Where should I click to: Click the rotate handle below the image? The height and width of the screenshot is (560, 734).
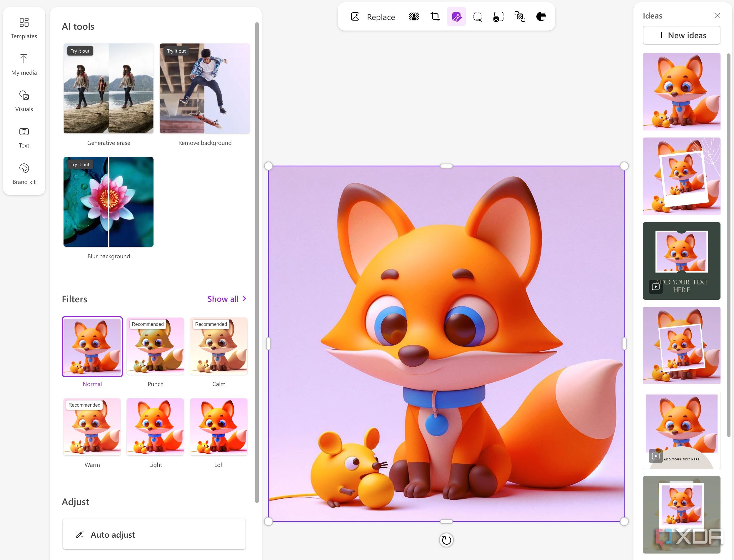pyautogui.click(x=446, y=540)
